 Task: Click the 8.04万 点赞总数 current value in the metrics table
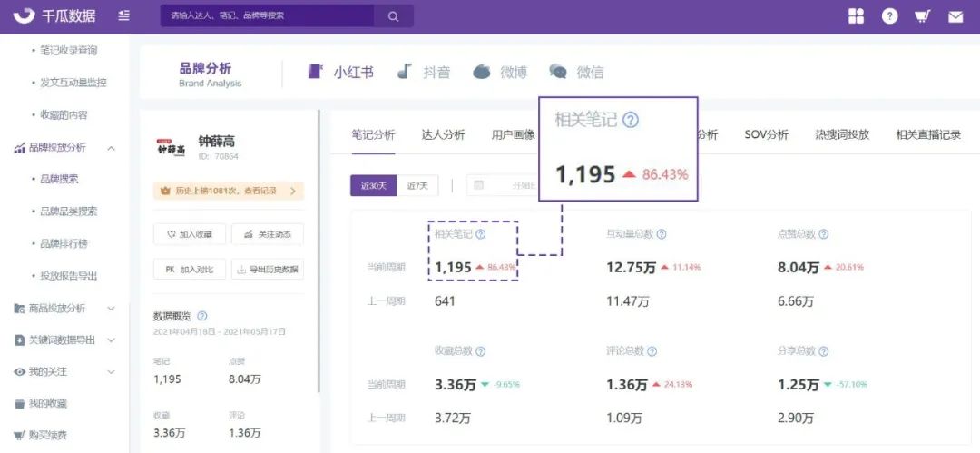click(x=799, y=268)
